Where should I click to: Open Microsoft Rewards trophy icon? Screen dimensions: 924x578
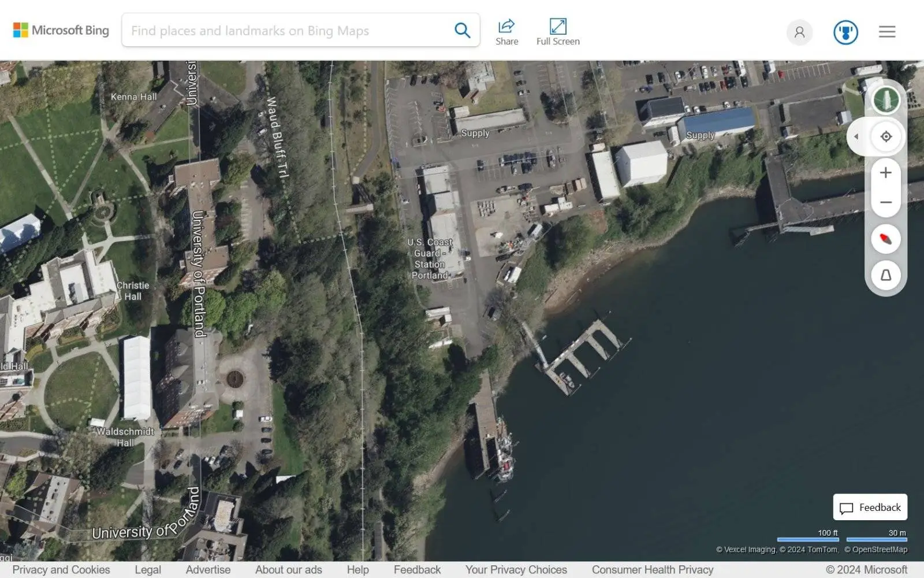click(845, 32)
